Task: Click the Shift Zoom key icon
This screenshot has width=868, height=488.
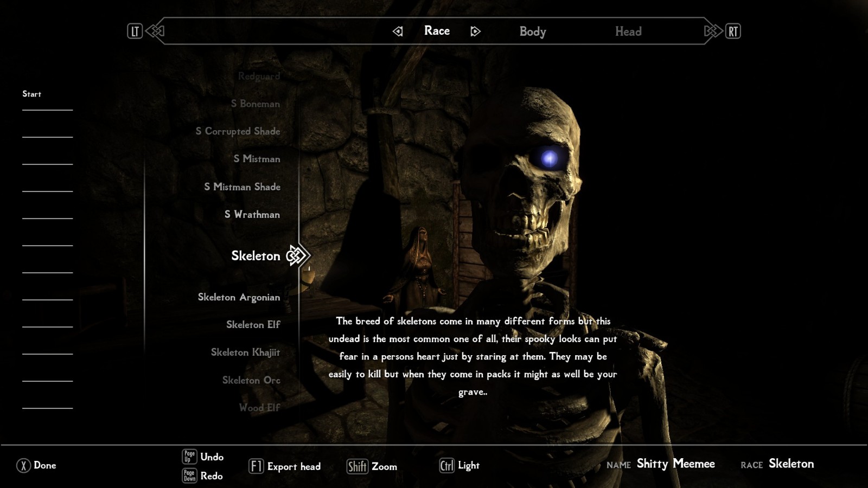Action: [357, 466]
